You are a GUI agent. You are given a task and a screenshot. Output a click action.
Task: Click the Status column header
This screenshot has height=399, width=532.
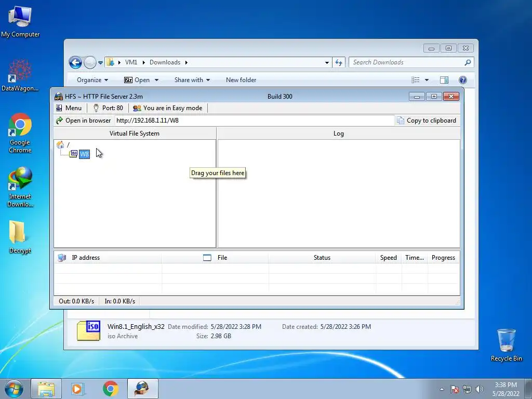click(322, 258)
